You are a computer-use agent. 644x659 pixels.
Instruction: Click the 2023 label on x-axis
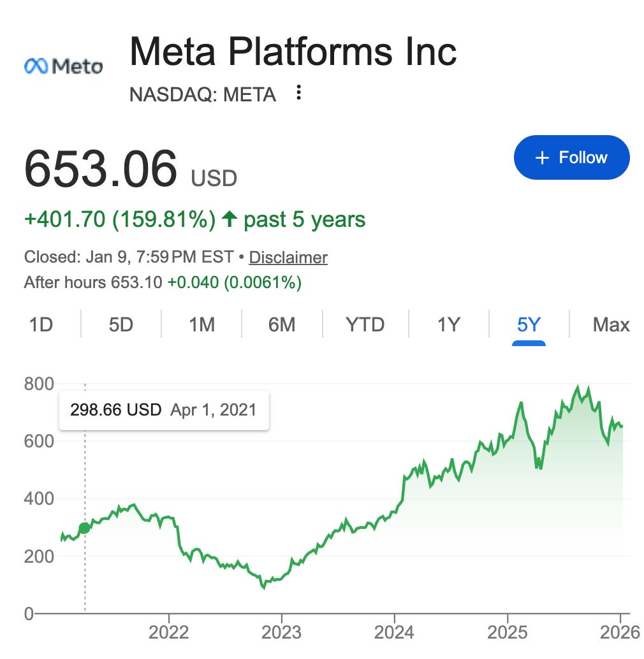tap(281, 632)
